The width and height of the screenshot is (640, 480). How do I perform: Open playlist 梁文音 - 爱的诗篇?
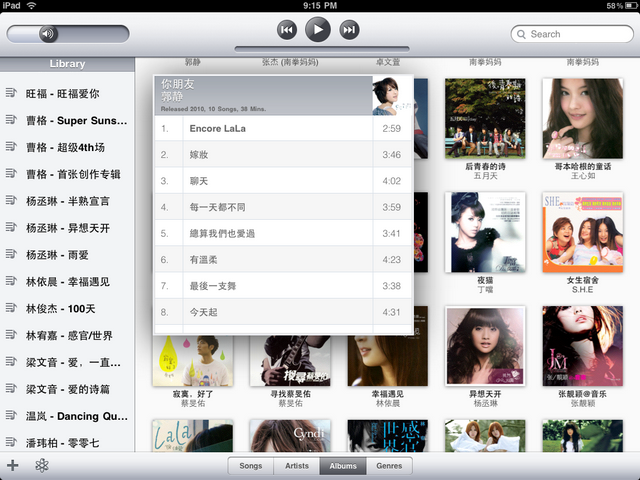tap(67, 389)
